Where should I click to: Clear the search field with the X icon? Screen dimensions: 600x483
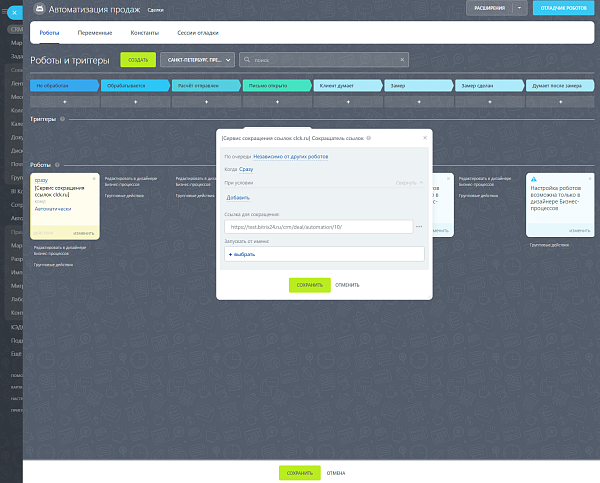pos(402,60)
